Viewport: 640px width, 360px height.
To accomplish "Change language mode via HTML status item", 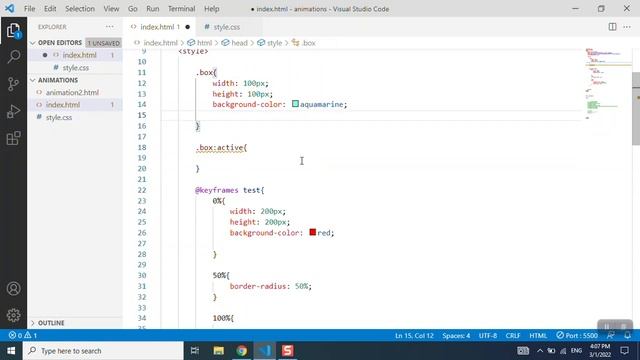I will [x=538, y=336].
